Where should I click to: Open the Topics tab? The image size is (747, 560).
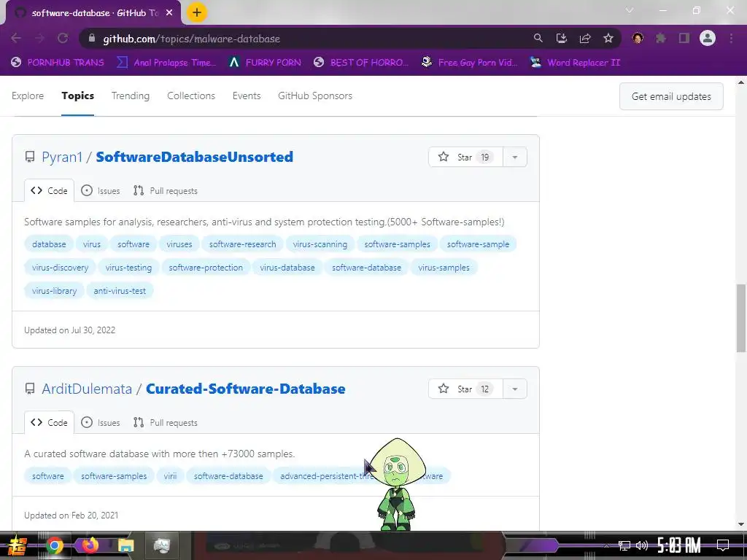77,96
